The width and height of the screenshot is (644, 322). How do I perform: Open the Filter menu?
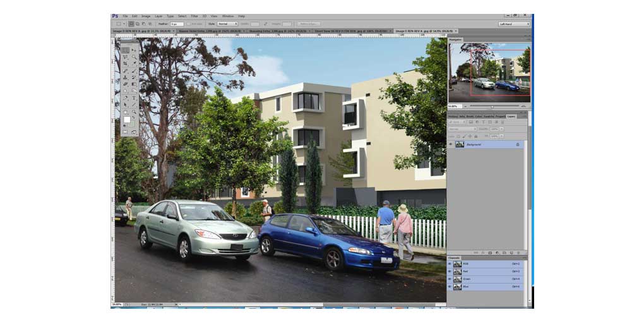tap(194, 16)
